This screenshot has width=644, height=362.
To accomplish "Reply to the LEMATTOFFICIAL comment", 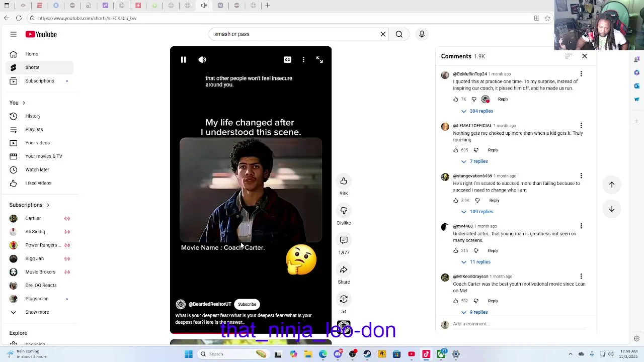I will pos(493,150).
